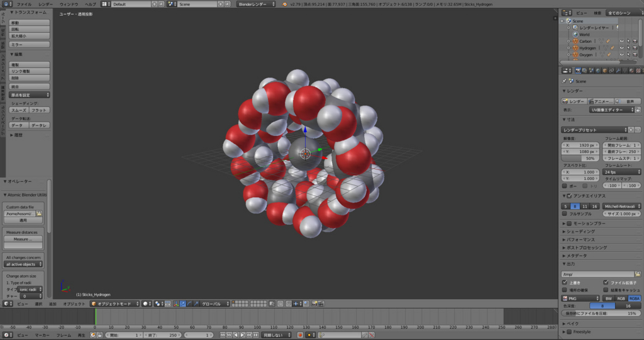Select the Modifiers wrench tab icon
Screen dimensions: 644x340
[618, 71]
